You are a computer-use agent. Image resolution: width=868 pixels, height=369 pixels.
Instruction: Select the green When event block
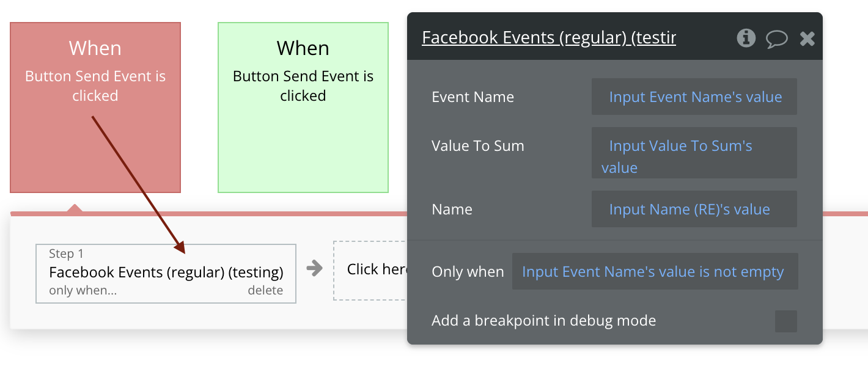coord(303,108)
